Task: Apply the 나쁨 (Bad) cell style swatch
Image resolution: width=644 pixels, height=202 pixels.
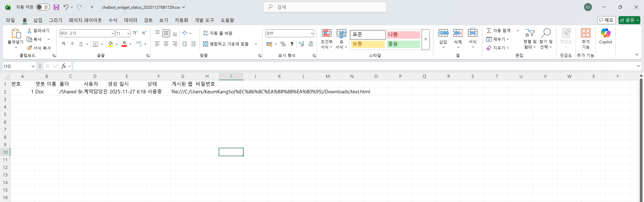Action: tap(403, 35)
